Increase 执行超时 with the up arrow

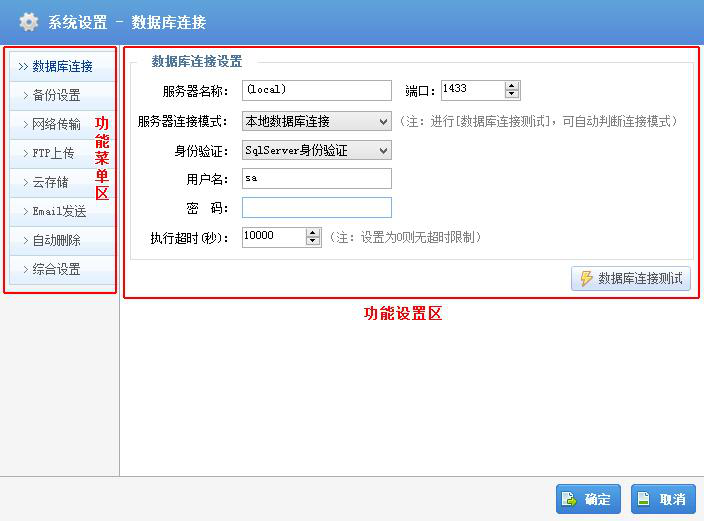[x=313, y=233]
